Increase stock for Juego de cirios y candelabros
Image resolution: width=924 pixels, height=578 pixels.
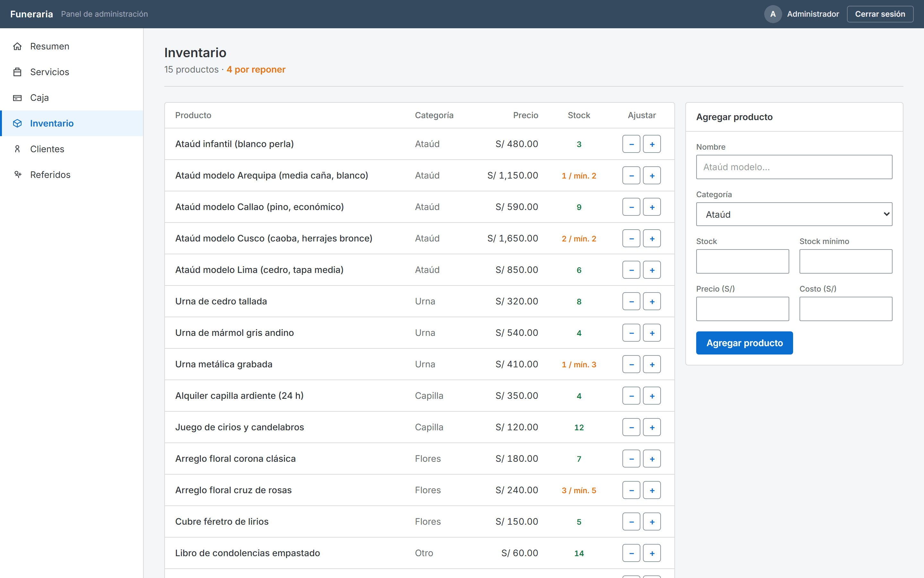coord(652,427)
